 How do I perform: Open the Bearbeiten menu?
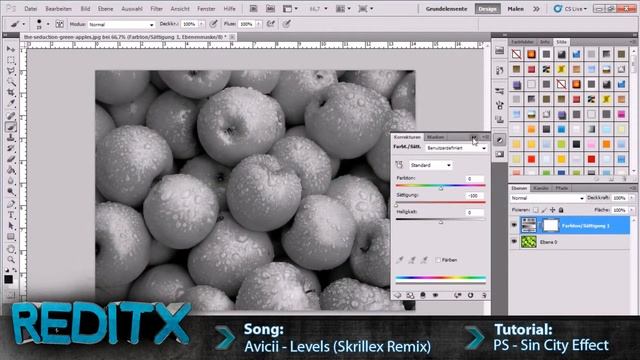58,9
